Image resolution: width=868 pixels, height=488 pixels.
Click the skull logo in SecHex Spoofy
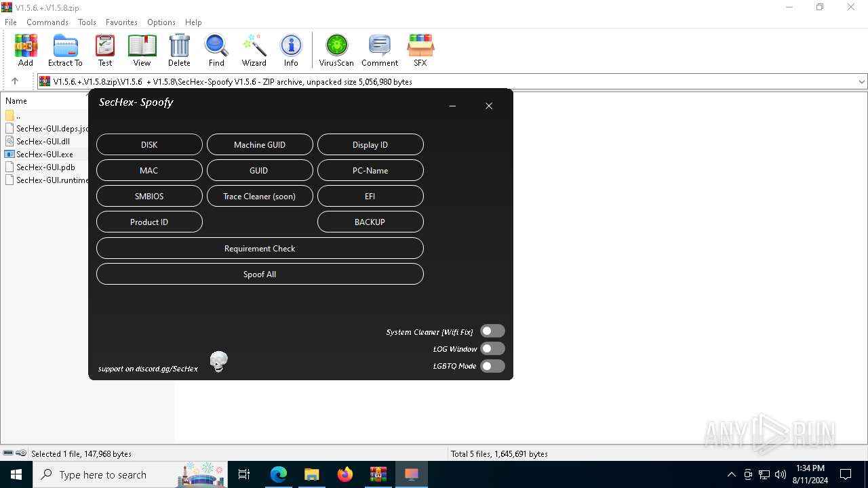[x=218, y=361]
